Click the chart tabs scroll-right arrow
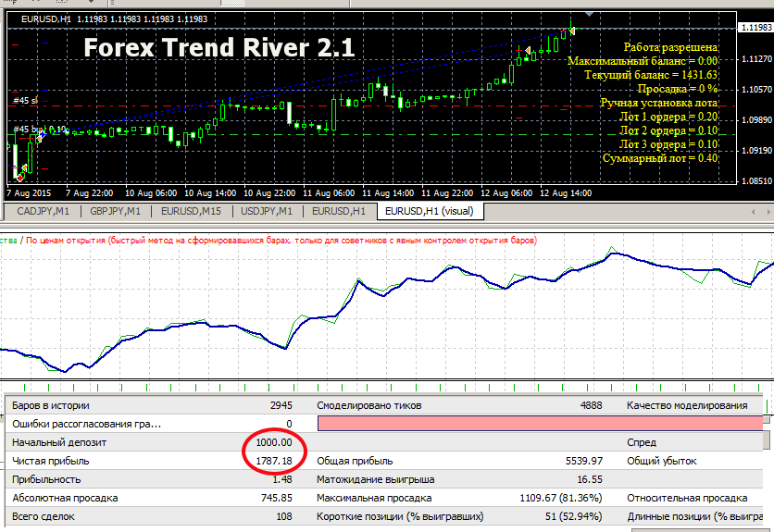The width and height of the screenshot is (774, 532). click(x=768, y=212)
